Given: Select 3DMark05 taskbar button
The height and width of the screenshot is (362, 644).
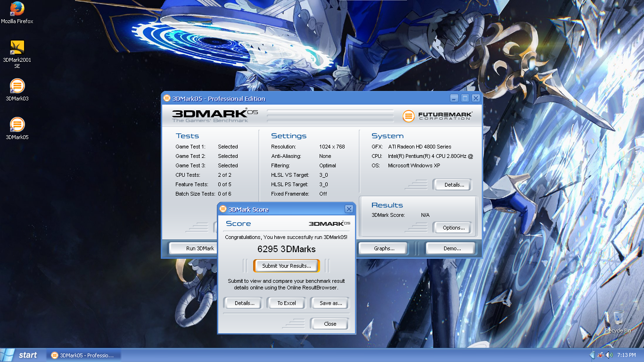Looking at the screenshot, I should coord(83,355).
